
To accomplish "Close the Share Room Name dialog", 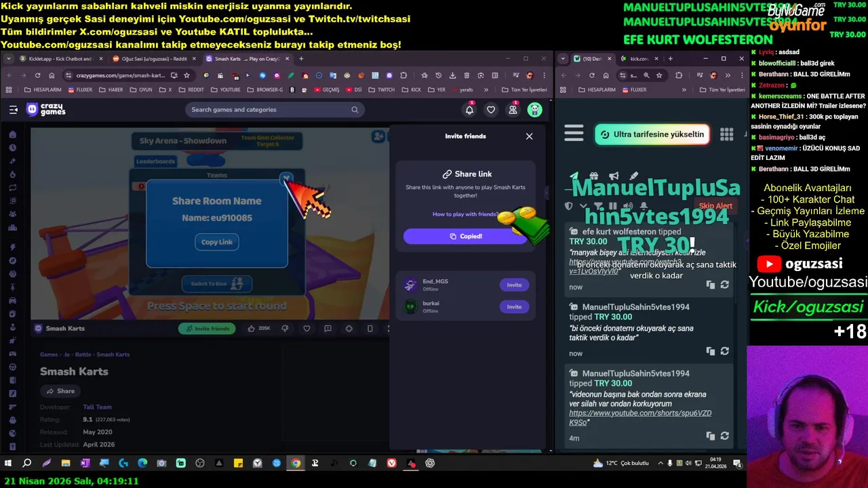I will (286, 178).
